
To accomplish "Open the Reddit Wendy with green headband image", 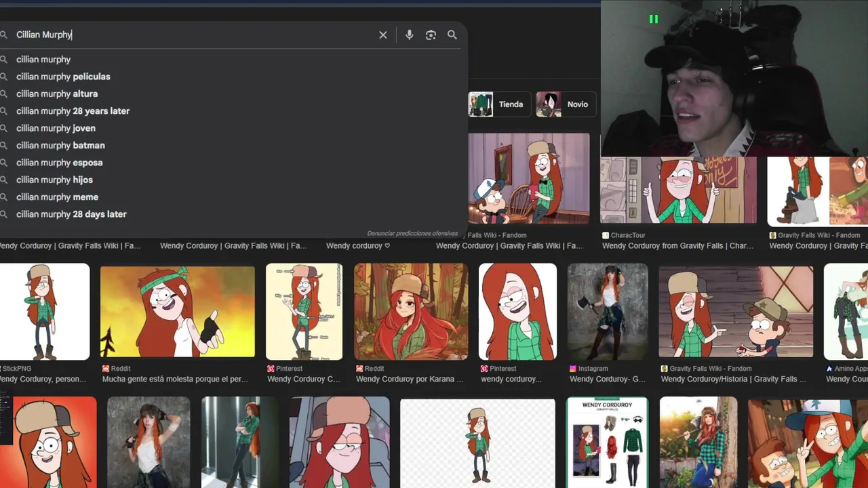I will 178,312.
